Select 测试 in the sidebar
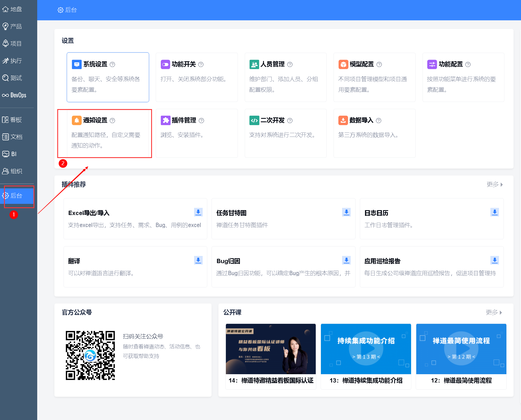 (x=12, y=78)
